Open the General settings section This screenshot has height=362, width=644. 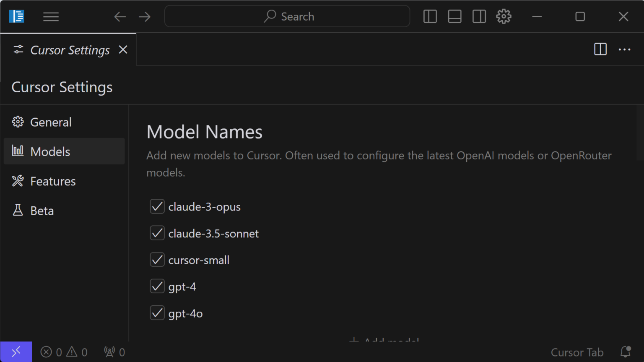pos(64,122)
